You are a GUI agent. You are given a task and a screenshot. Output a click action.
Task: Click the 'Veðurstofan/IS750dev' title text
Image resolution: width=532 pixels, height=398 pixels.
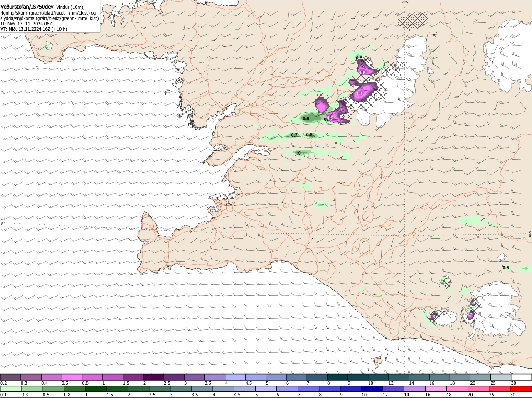pos(27,7)
